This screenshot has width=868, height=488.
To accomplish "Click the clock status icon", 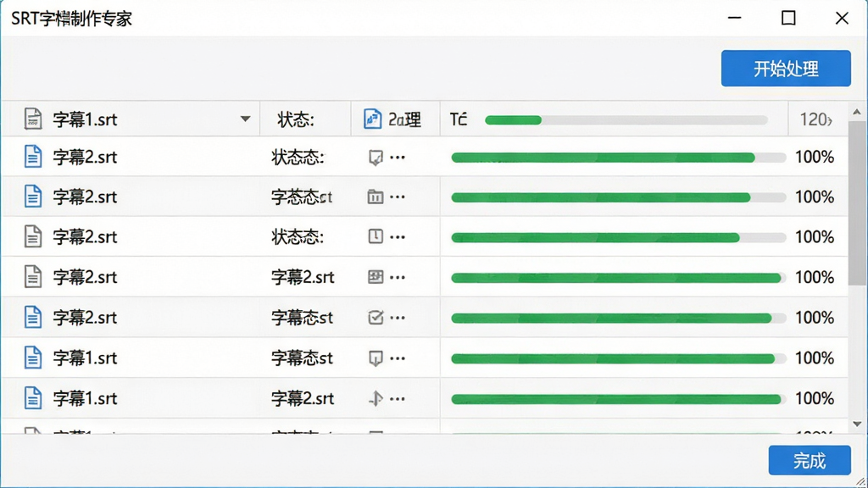I will coord(376,237).
